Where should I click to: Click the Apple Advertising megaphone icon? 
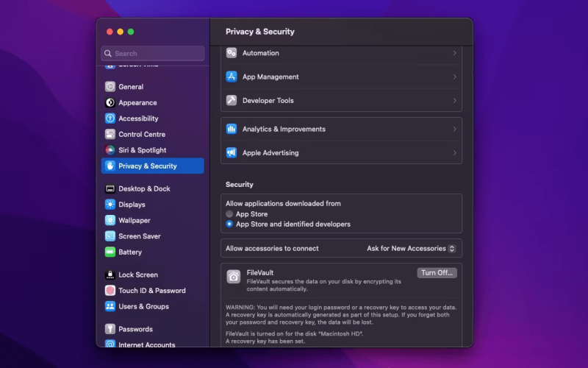pos(232,152)
